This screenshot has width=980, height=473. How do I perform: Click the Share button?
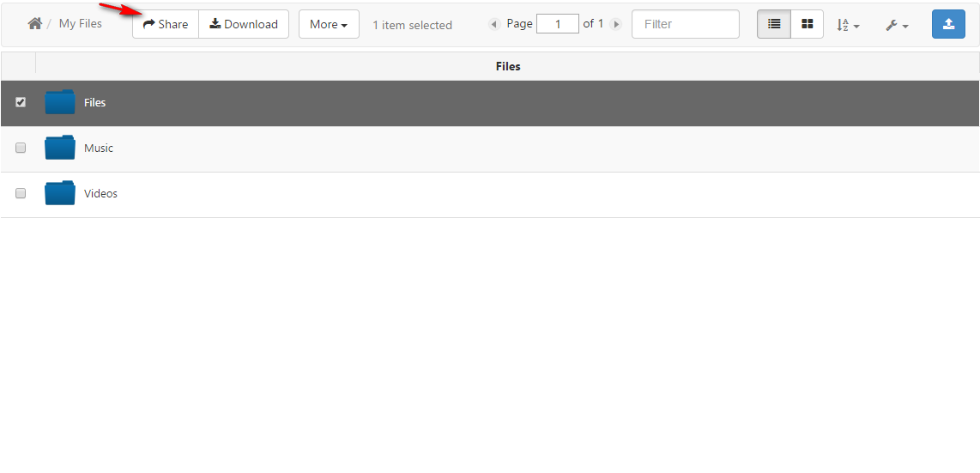[166, 24]
